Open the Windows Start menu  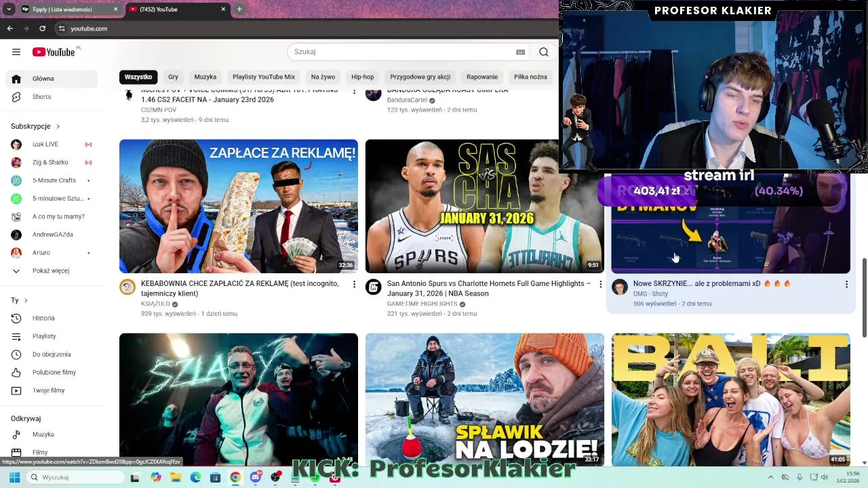pyautogui.click(x=14, y=478)
